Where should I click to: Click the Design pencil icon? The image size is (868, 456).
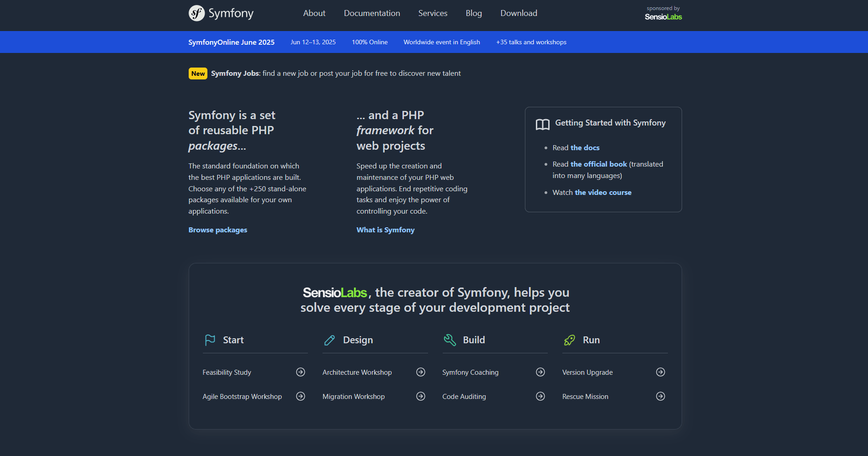point(329,340)
